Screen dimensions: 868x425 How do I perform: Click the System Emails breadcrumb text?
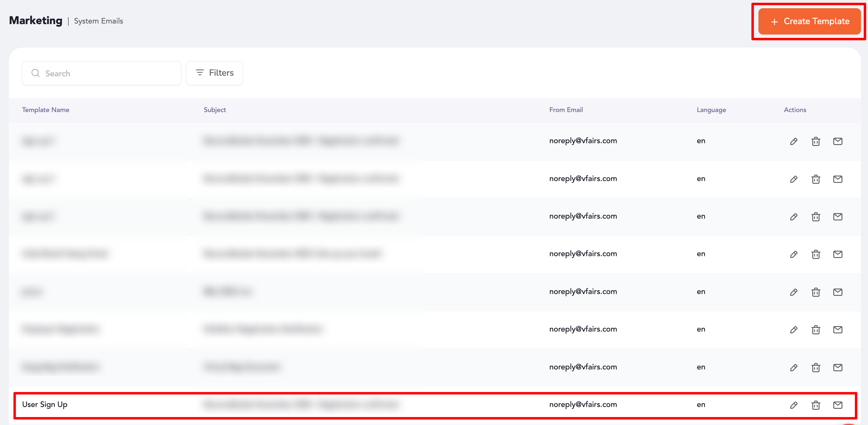coord(98,21)
